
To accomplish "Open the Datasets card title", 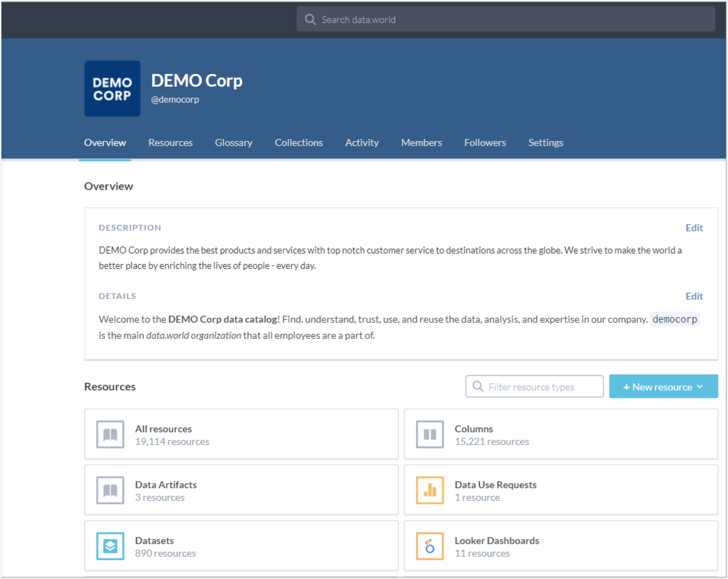I will 154,540.
